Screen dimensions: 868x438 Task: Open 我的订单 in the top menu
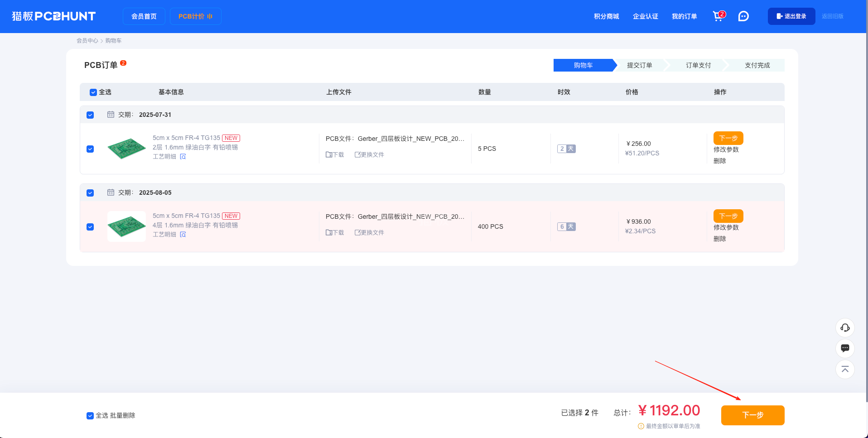click(x=685, y=16)
